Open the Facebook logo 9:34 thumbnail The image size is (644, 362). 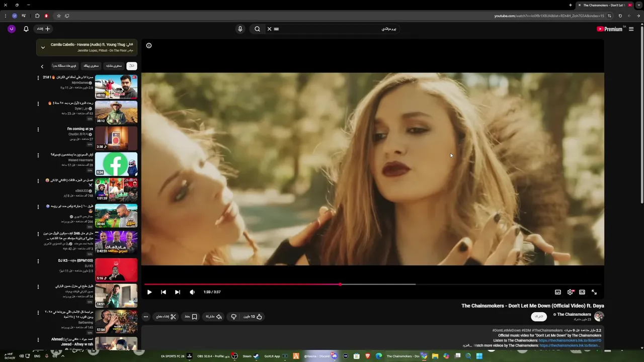click(x=116, y=164)
